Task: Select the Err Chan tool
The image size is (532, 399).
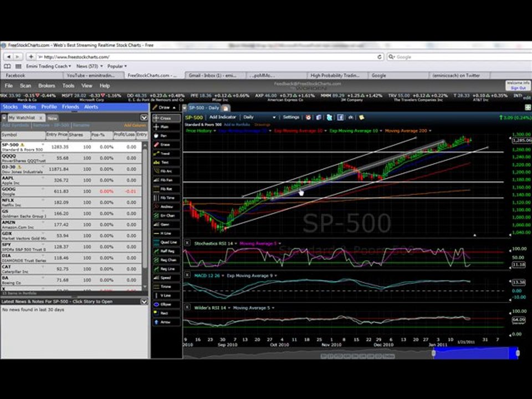Action: [x=166, y=216]
